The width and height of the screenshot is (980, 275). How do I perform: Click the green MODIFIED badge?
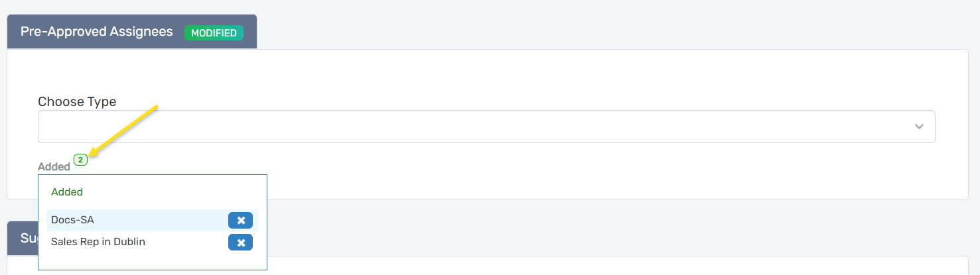point(214,32)
